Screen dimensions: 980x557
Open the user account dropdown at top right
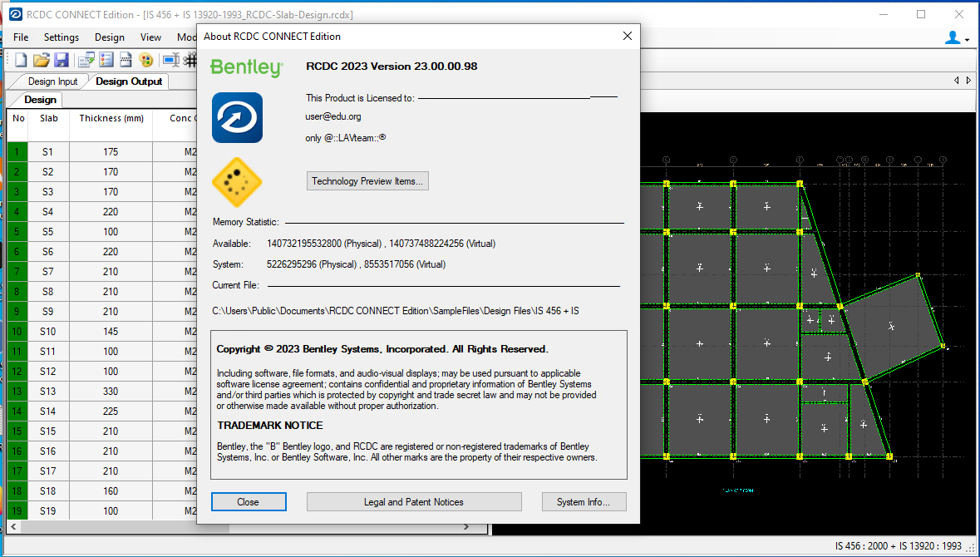pos(957,38)
